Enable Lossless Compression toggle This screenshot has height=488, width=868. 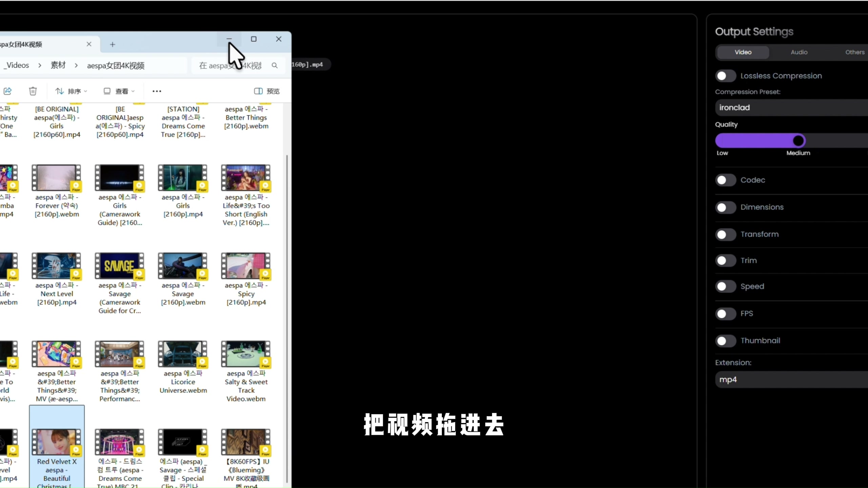(725, 76)
